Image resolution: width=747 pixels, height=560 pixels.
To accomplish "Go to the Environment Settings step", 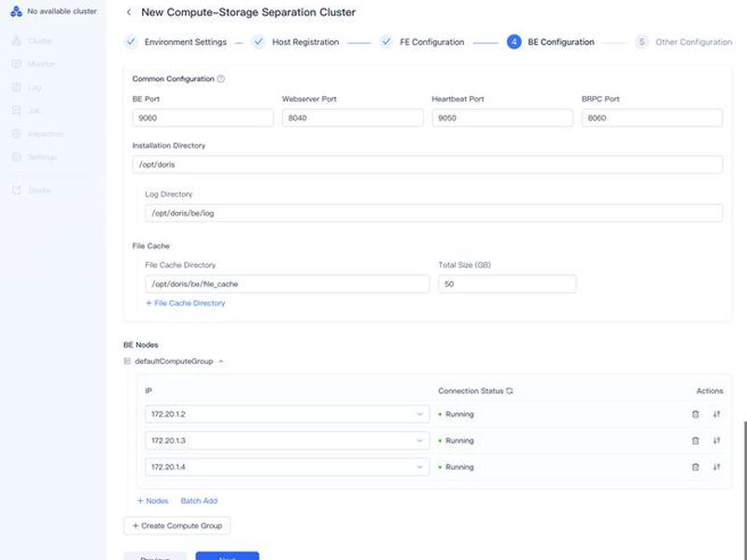I will click(x=176, y=42).
